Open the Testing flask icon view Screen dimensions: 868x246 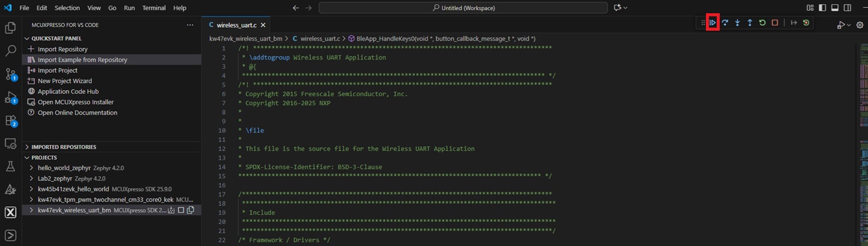[10, 166]
